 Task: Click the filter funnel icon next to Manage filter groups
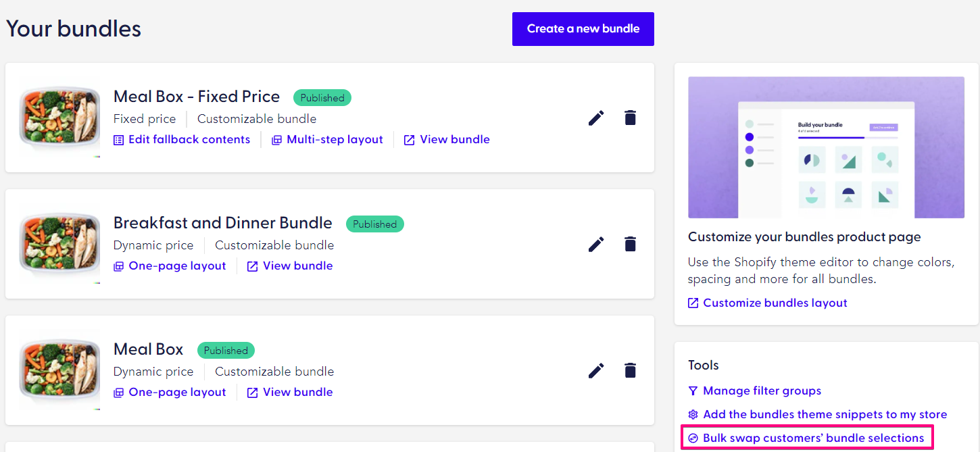tap(693, 391)
